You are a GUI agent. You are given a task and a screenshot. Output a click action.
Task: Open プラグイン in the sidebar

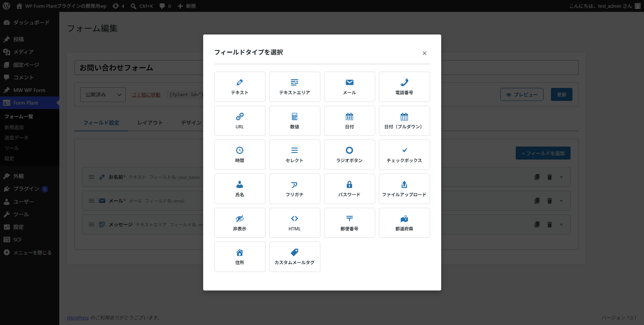[x=30, y=189]
